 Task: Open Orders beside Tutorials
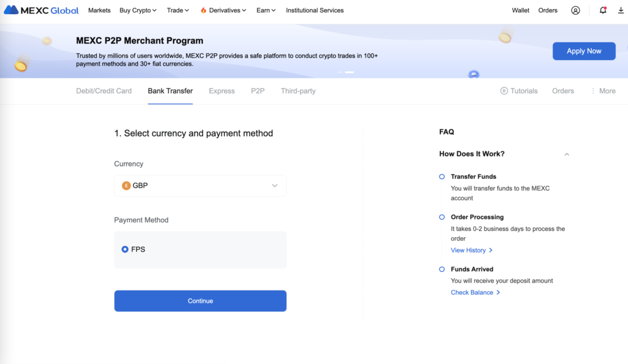pos(563,91)
